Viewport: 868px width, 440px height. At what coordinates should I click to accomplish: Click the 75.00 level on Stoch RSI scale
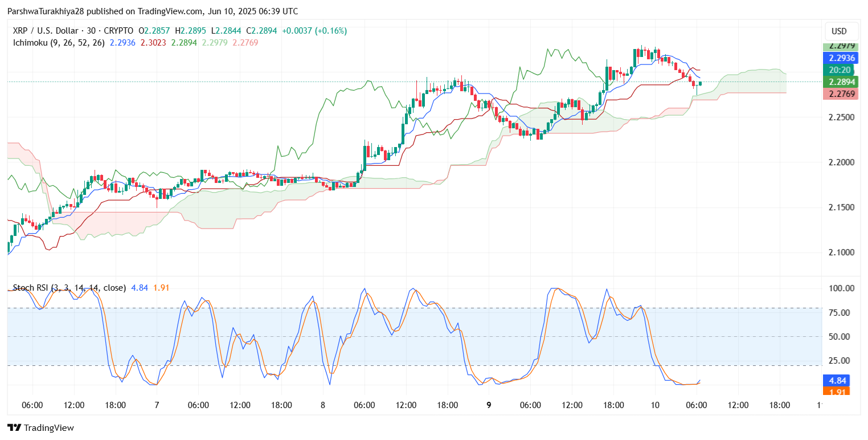click(841, 313)
